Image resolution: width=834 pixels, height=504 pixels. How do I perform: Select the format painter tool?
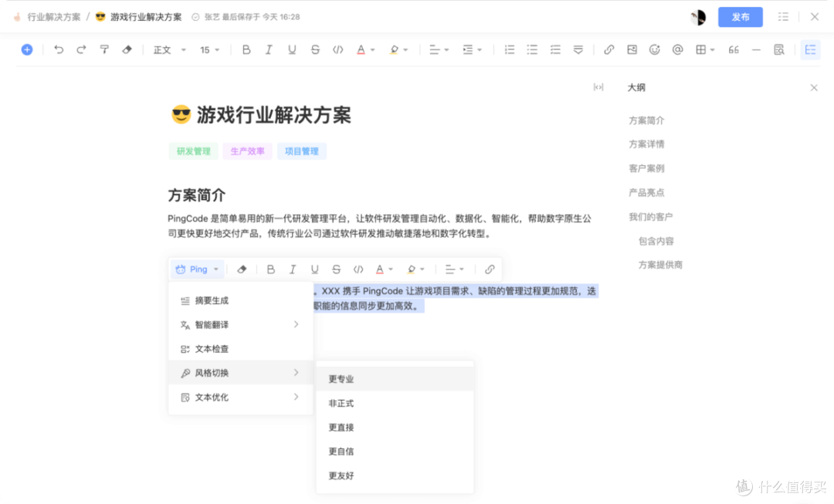[x=104, y=50]
